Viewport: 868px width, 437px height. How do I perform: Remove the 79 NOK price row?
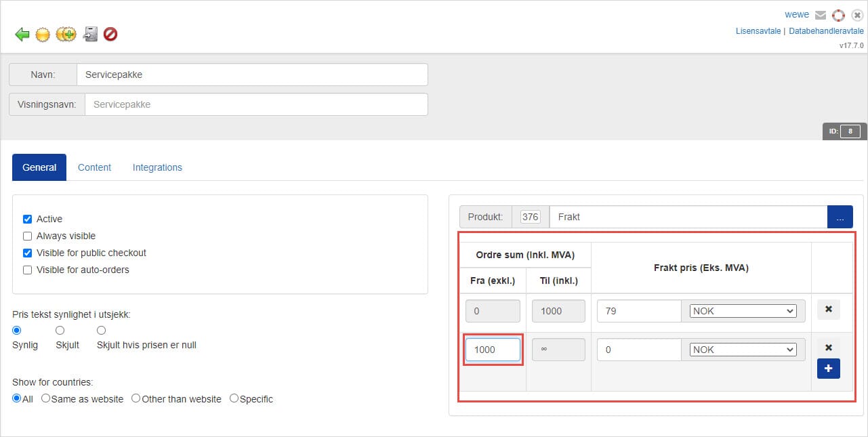coord(828,310)
